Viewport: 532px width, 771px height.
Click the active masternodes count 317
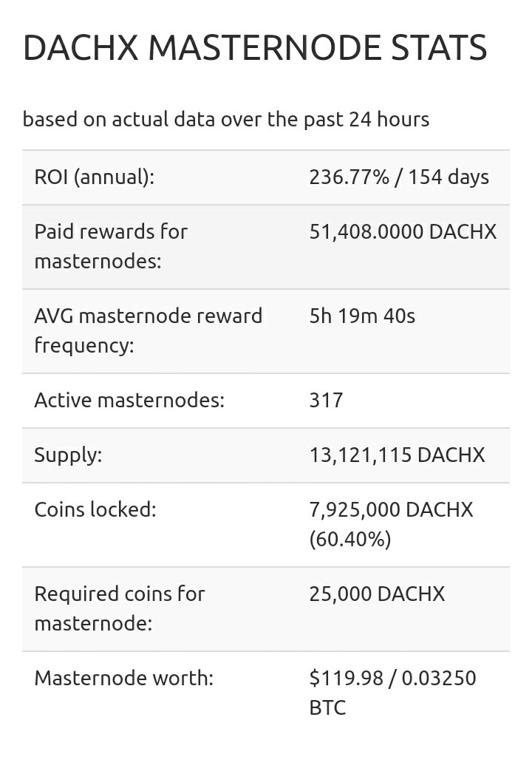coord(326,401)
